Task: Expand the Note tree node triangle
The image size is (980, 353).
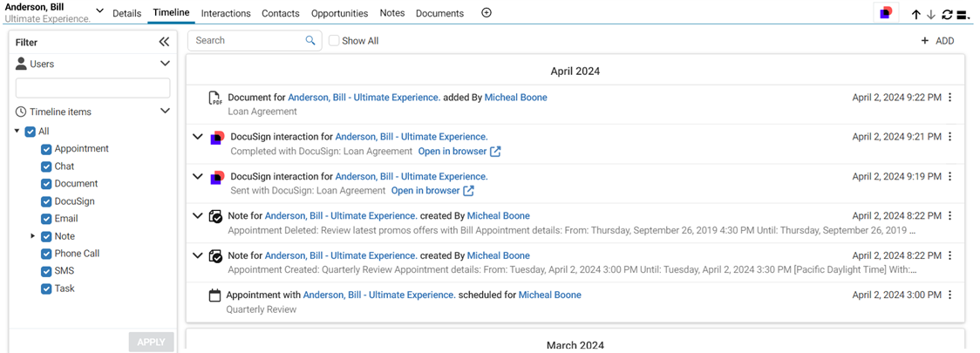Action: point(32,236)
